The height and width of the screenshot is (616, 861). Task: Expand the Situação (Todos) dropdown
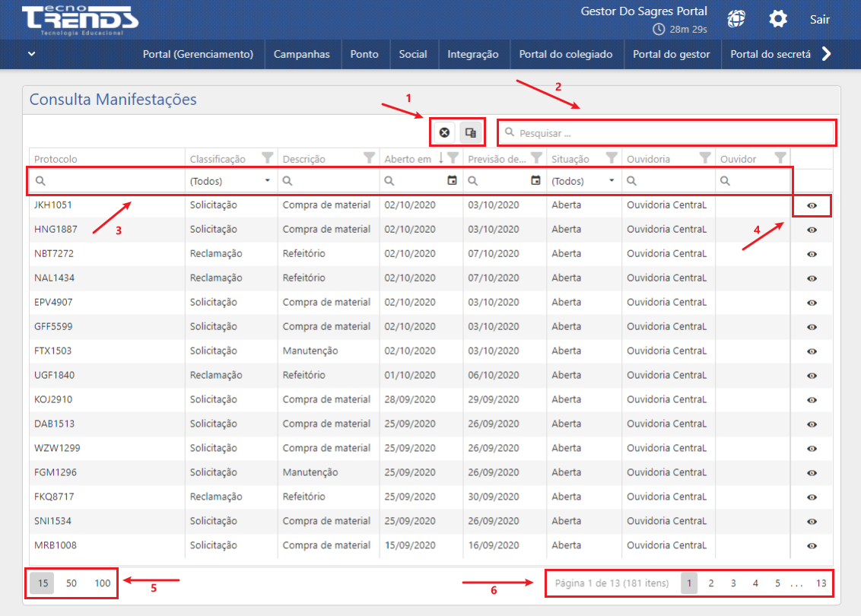(612, 181)
